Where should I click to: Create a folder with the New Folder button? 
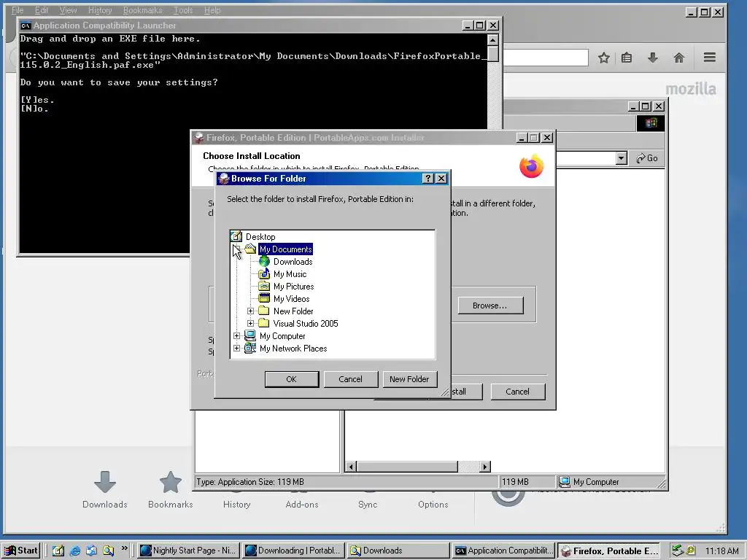[409, 379]
